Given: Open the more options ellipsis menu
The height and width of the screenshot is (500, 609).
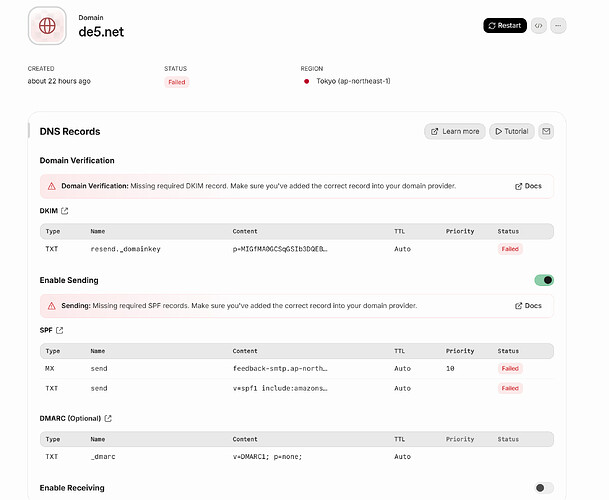Looking at the screenshot, I should click(x=558, y=25).
